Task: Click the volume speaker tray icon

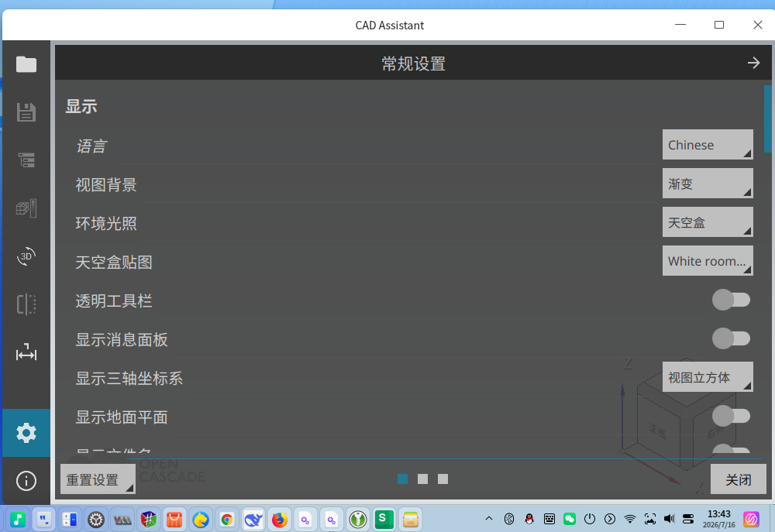Action: coord(670,519)
